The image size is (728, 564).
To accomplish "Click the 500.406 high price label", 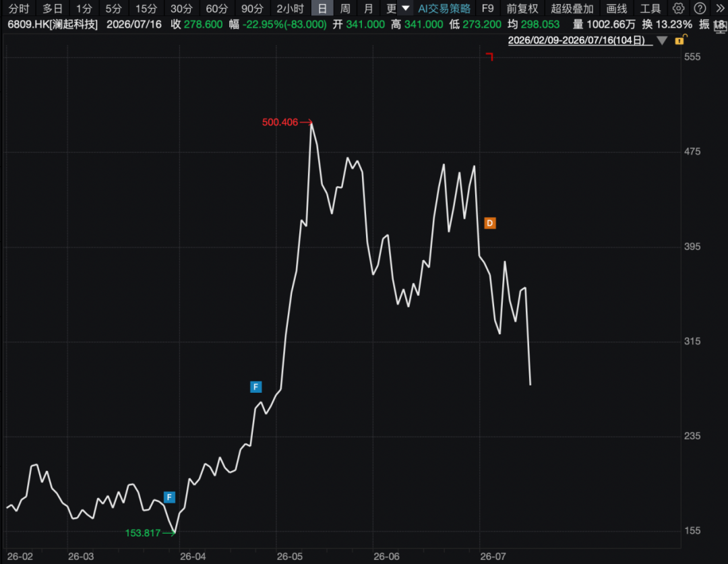I will [x=280, y=122].
